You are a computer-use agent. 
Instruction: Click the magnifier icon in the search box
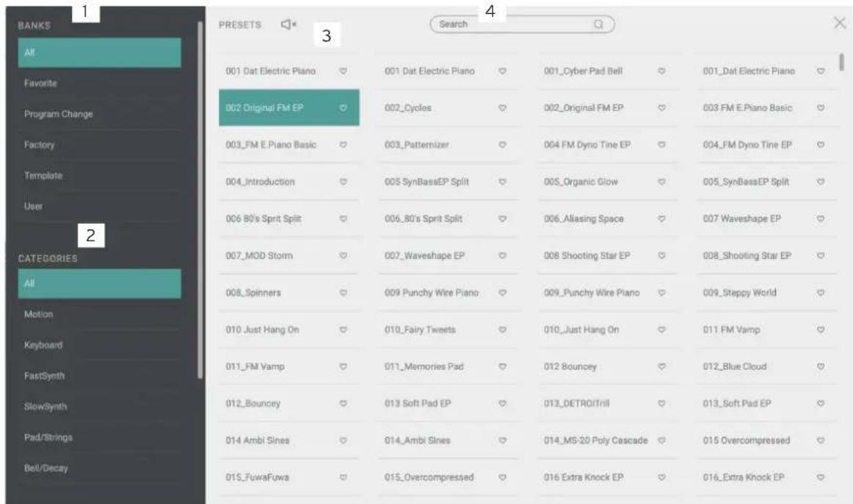coord(598,24)
